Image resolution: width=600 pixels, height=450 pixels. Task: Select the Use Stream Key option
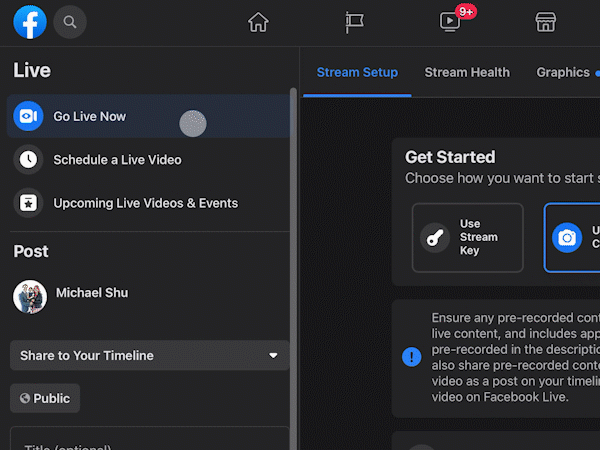click(467, 238)
